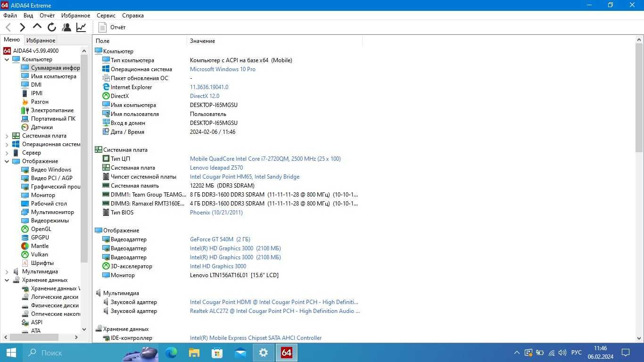
Task: Select IPMI in the sidebar tree
Action: (37, 93)
